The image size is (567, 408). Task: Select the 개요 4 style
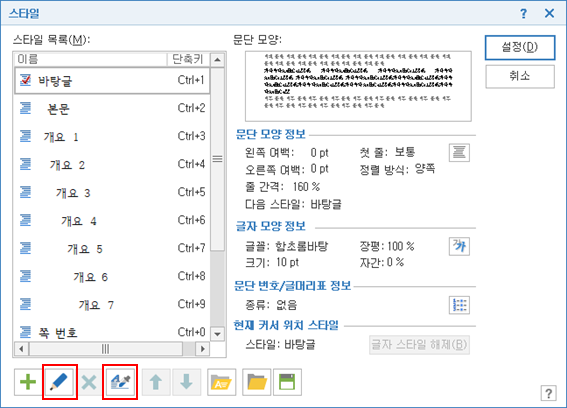point(112,221)
